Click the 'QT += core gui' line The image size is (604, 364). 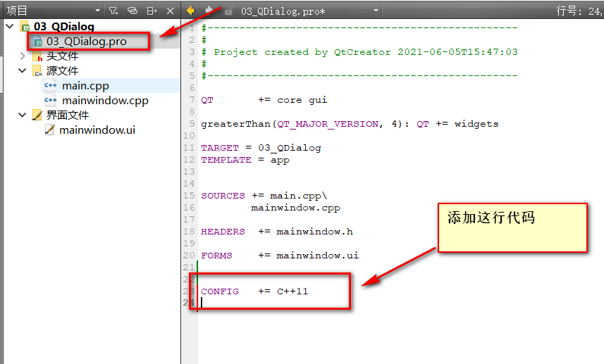click(x=264, y=100)
